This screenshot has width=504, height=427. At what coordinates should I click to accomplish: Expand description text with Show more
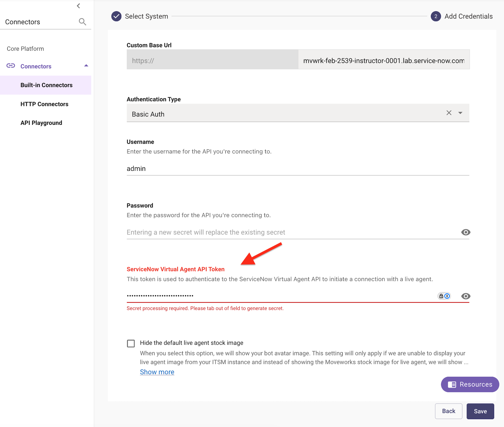tap(157, 372)
